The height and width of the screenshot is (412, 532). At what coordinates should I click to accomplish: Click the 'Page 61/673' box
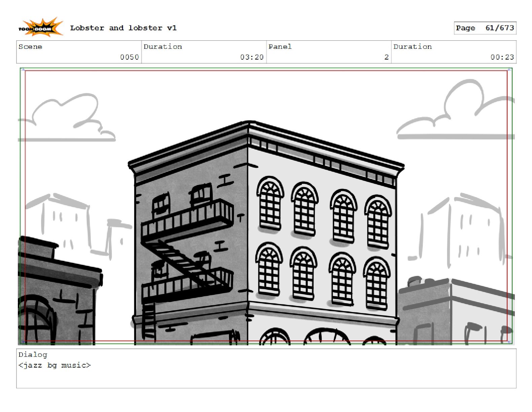coord(485,28)
